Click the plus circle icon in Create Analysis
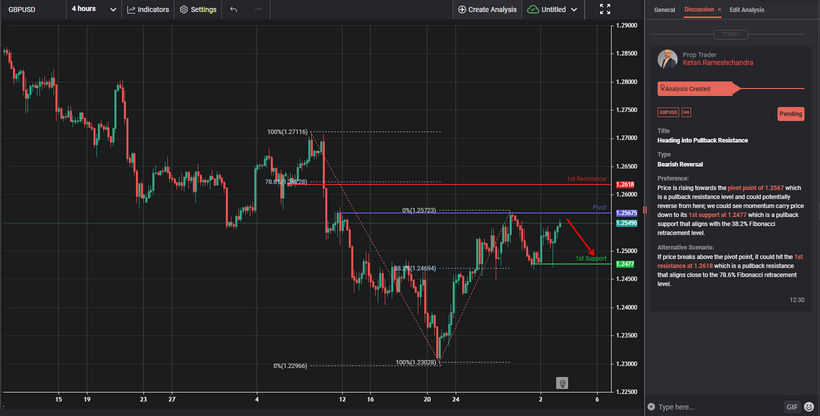 click(462, 9)
